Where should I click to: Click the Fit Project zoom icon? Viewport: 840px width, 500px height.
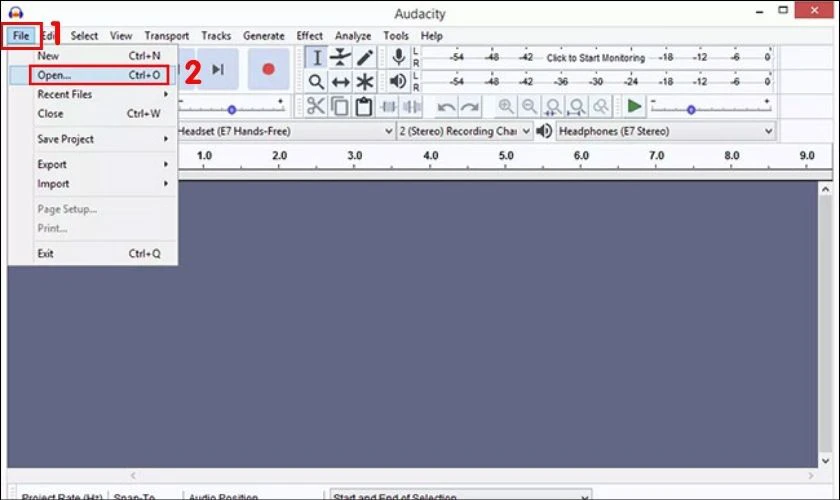[x=577, y=106]
